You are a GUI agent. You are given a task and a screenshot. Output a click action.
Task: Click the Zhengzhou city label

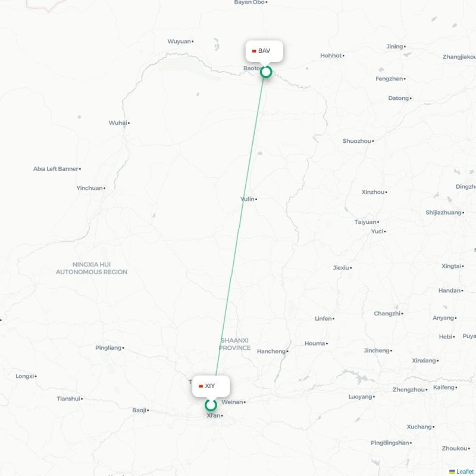[x=409, y=390]
